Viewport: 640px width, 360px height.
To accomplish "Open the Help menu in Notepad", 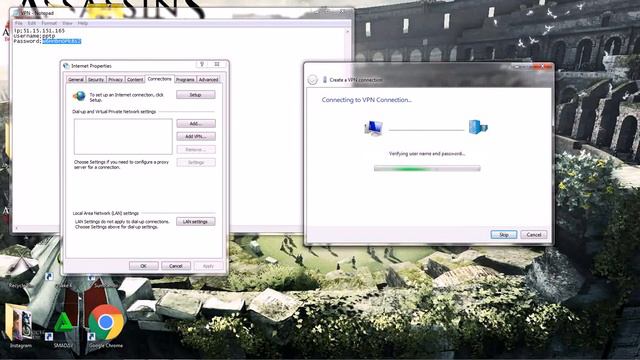I will 83,23.
